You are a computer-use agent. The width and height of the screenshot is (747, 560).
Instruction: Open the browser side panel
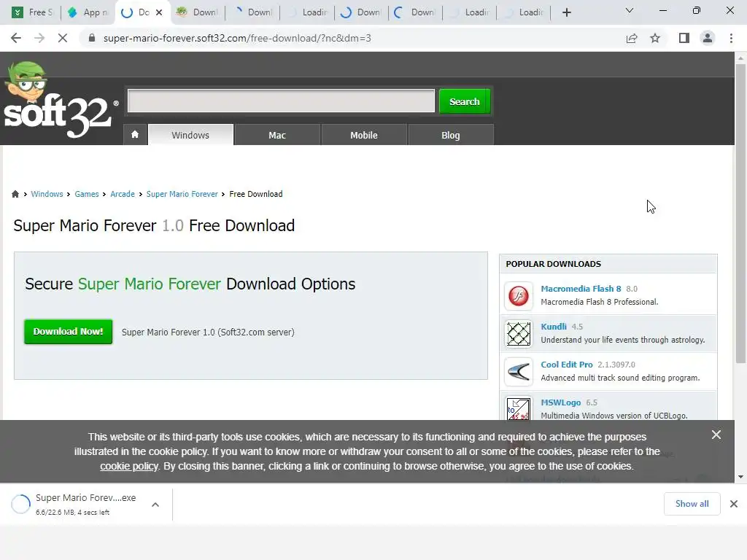click(x=684, y=38)
